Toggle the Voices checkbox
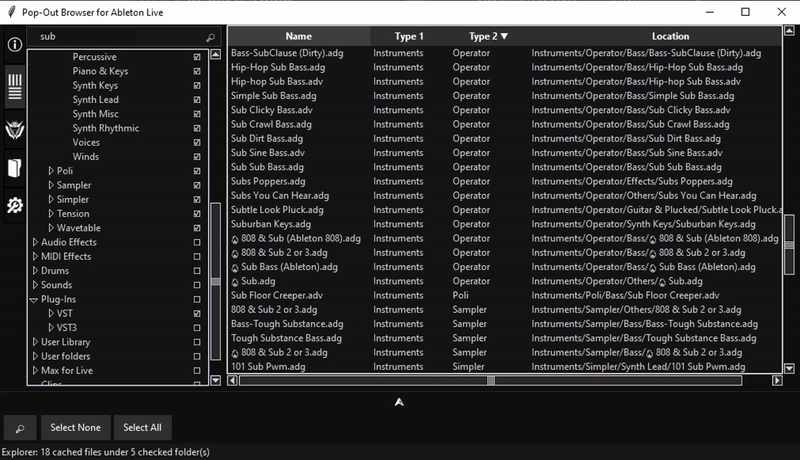Image resolution: width=800 pixels, height=460 pixels. pyautogui.click(x=197, y=143)
